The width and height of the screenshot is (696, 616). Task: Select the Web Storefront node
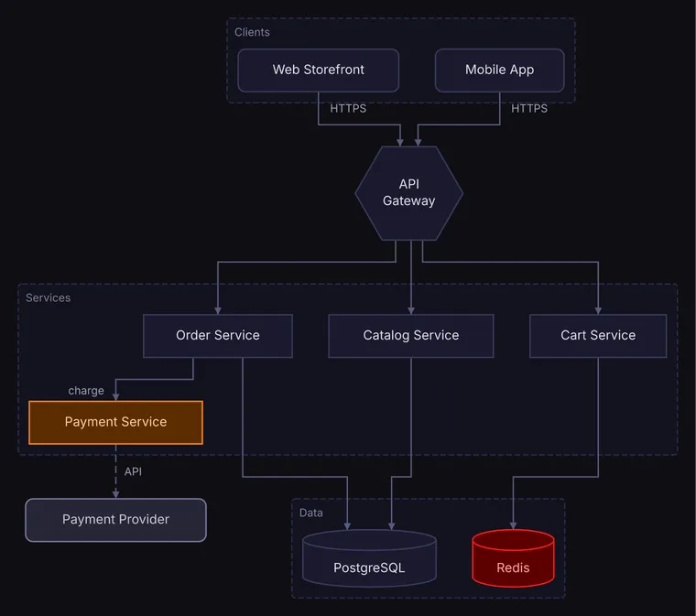319,70
